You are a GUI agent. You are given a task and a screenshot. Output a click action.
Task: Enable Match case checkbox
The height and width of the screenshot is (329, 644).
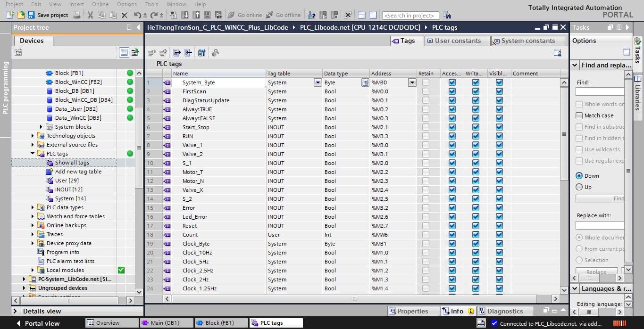(579, 115)
